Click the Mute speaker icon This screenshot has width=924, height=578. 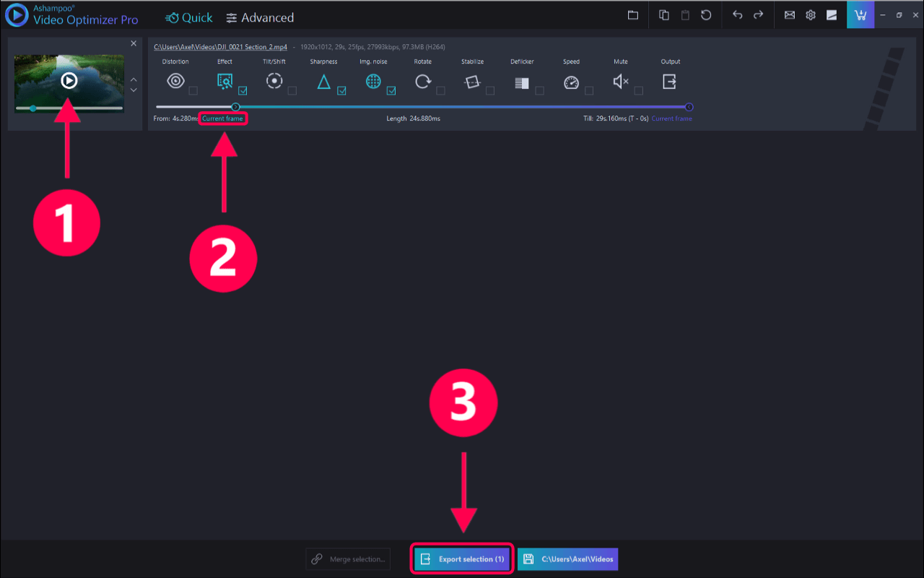(x=621, y=82)
